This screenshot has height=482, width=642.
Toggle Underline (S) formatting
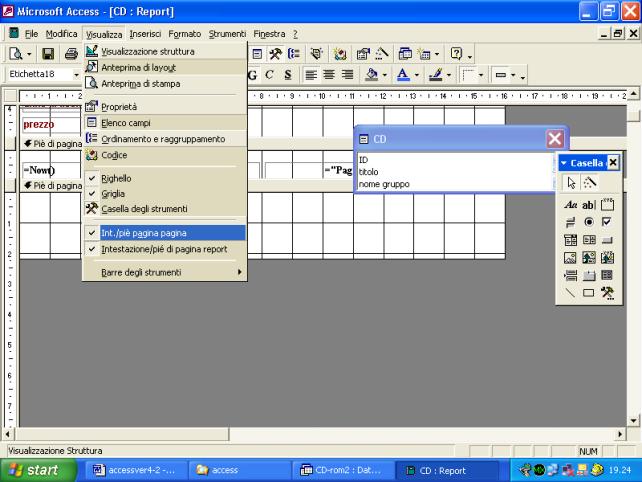click(x=288, y=75)
